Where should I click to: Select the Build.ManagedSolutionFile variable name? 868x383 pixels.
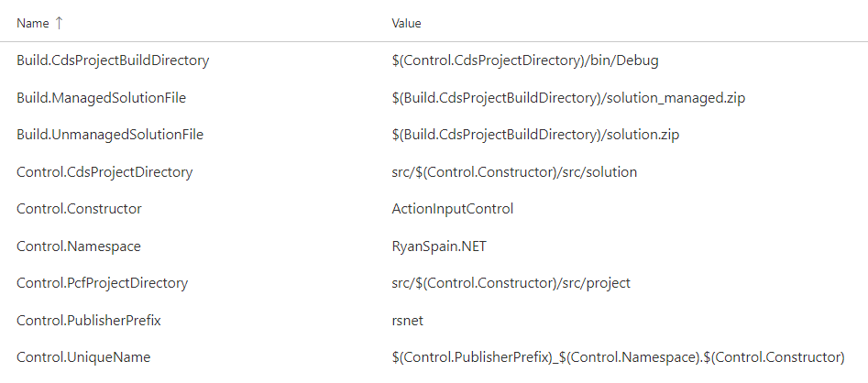tap(102, 98)
